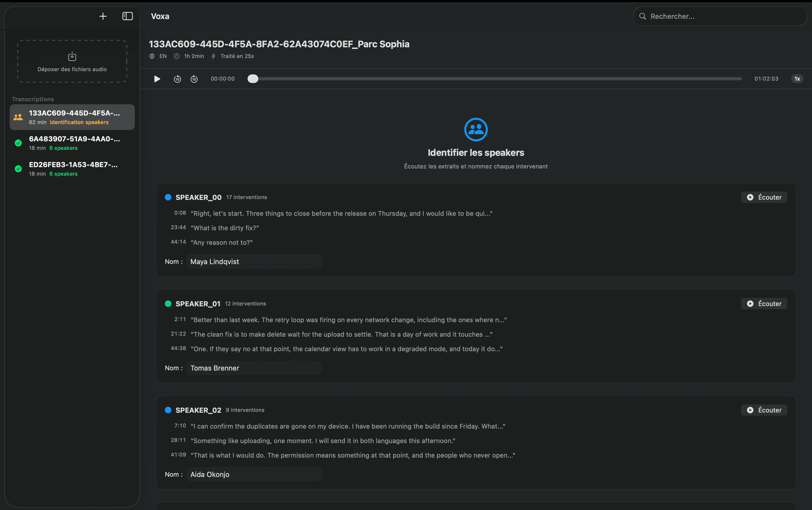Screen dimensions: 812x510
Task: Click the excerpt "That is what I would do…"
Action: [x=353, y=455]
